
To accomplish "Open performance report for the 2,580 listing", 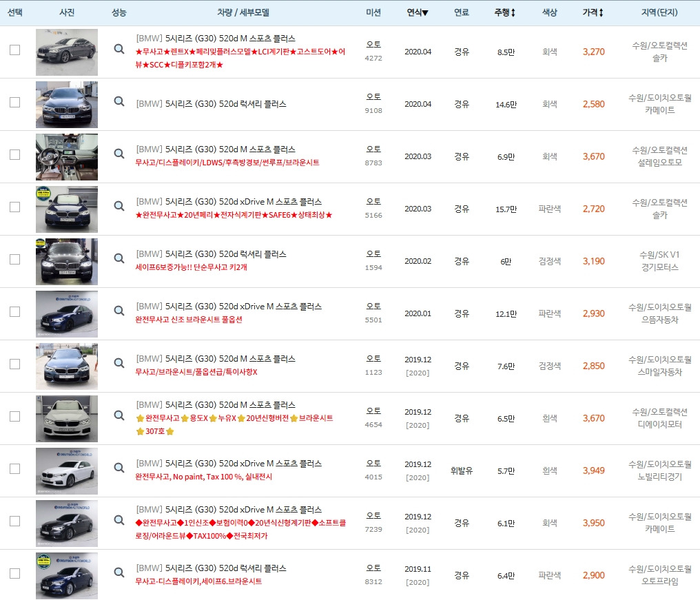I will click(119, 101).
